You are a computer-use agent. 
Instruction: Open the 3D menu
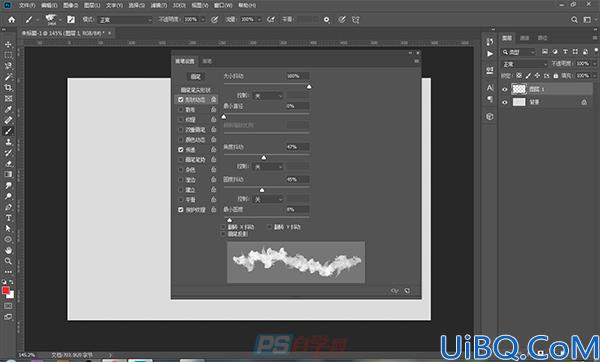(179, 5)
